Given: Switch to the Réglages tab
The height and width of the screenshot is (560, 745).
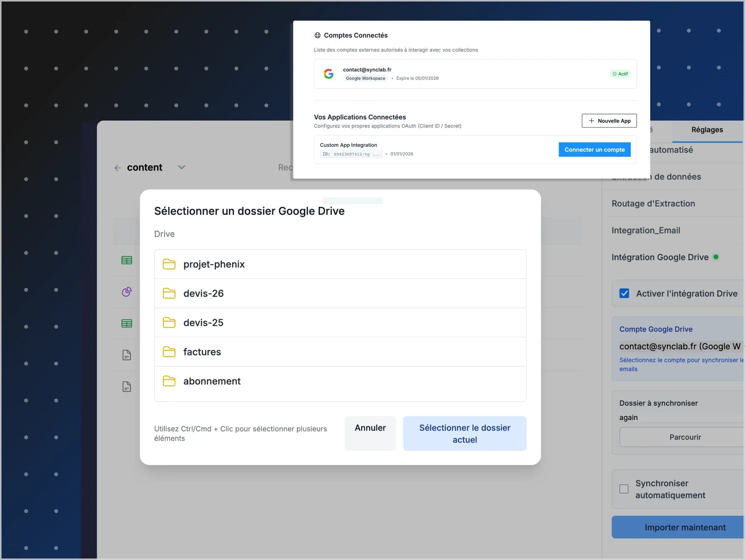Looking at the screenshot, I should [x=707, y=130].
